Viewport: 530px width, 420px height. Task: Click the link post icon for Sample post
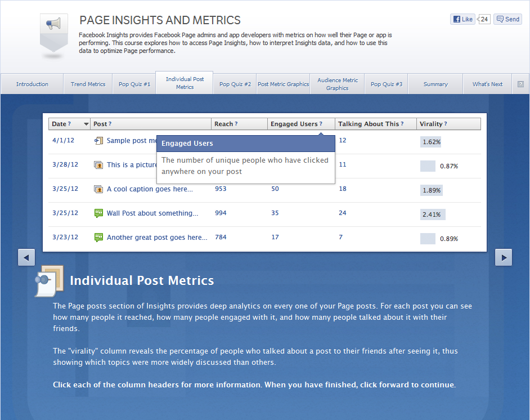pos(98,141)
